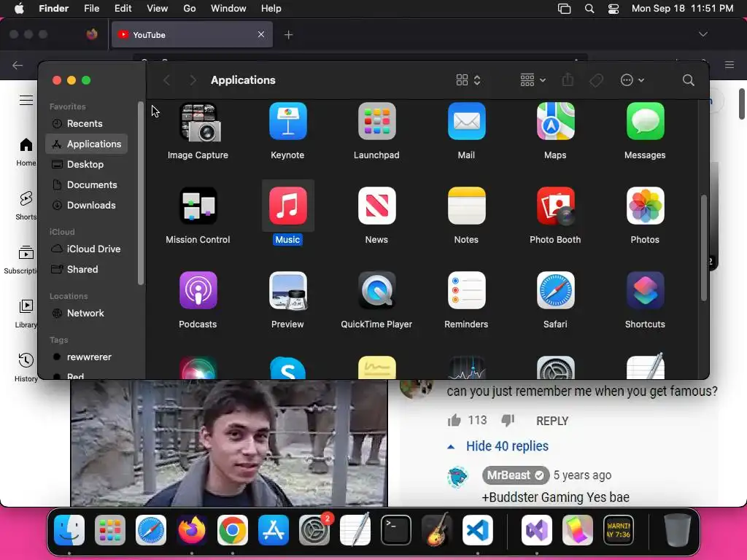The height and width of the screenshot is (560, 747).
Task: Open Google Chrome from the Dock
Action: pyautogui.click(x=233, y=530)
